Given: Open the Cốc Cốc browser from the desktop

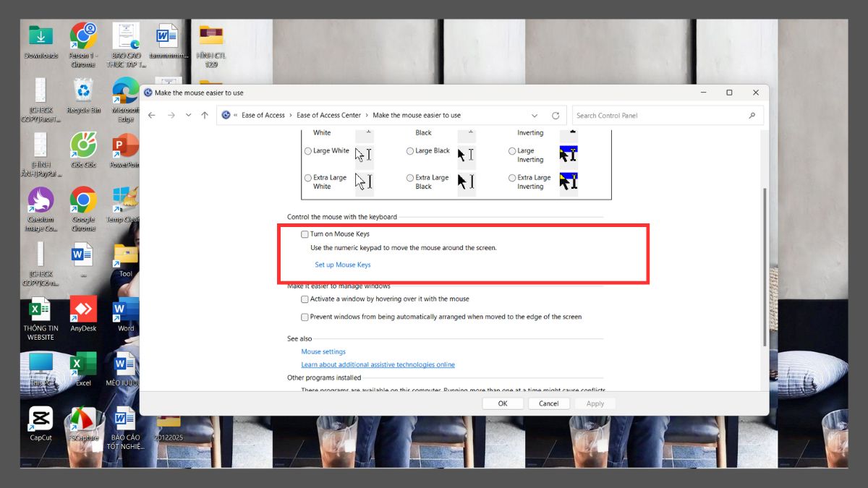Looking at the screenshot, I should coord(82,145).
